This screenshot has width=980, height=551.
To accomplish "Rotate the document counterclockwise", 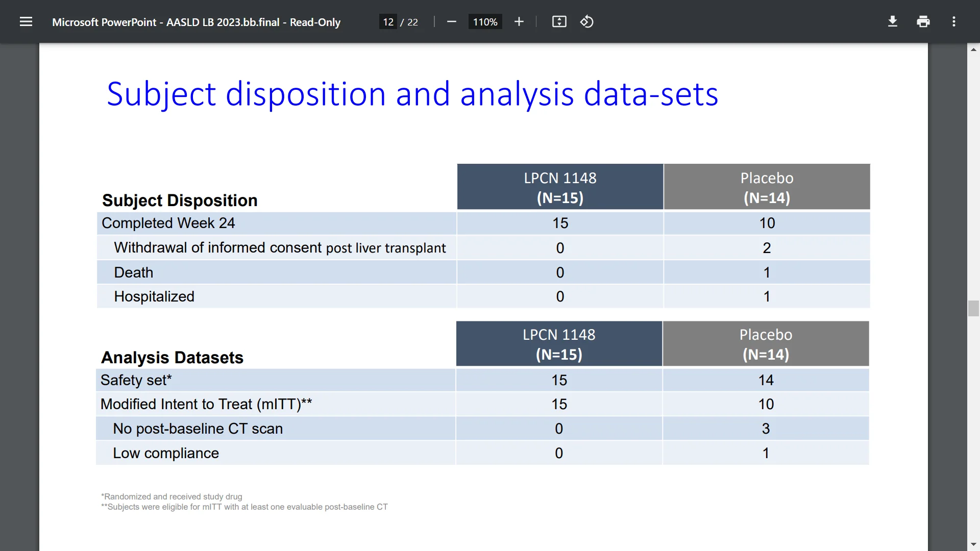I will pyautogui.click(x=587, y=21).
